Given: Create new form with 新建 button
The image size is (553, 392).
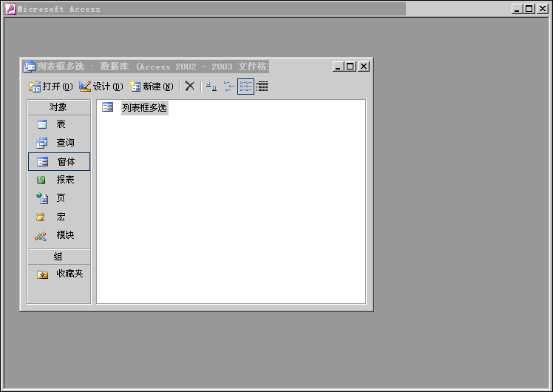Looking at the screenshot, I should (x=152, y=87).
